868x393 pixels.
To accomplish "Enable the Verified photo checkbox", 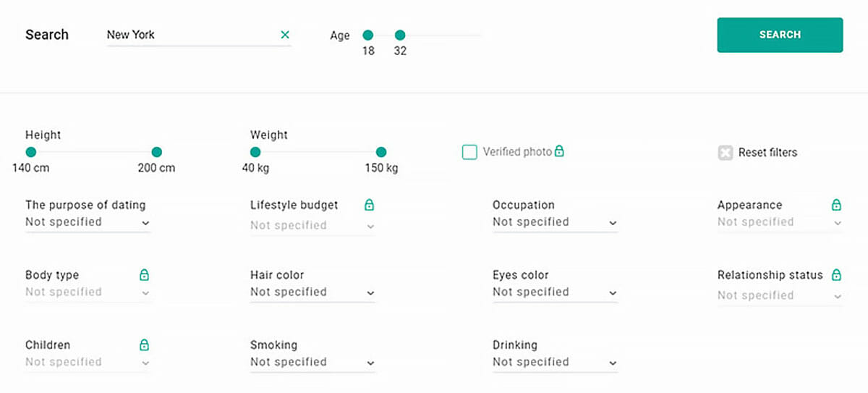I will 469,152.
